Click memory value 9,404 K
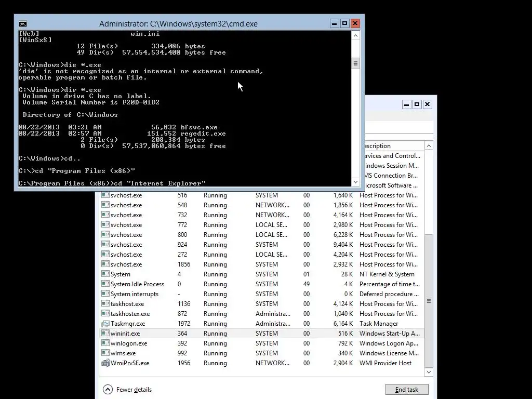Image resolution: width=532 pixels, height=399 pixels. pyautogui.click(x=343, y=245)
